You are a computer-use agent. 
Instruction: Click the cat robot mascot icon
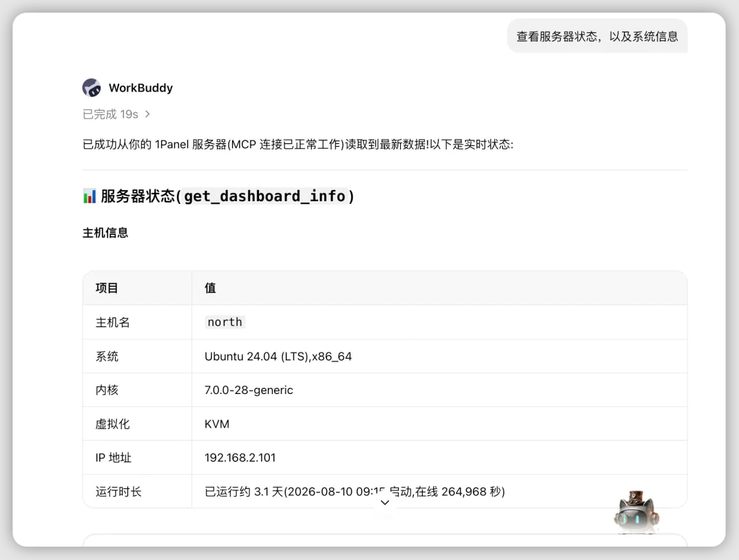click(636, 513)
